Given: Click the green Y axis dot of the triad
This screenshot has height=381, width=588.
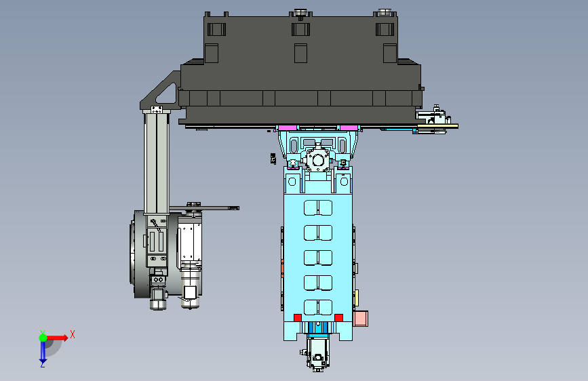Looking at the screenshot, I should [43, 338].
